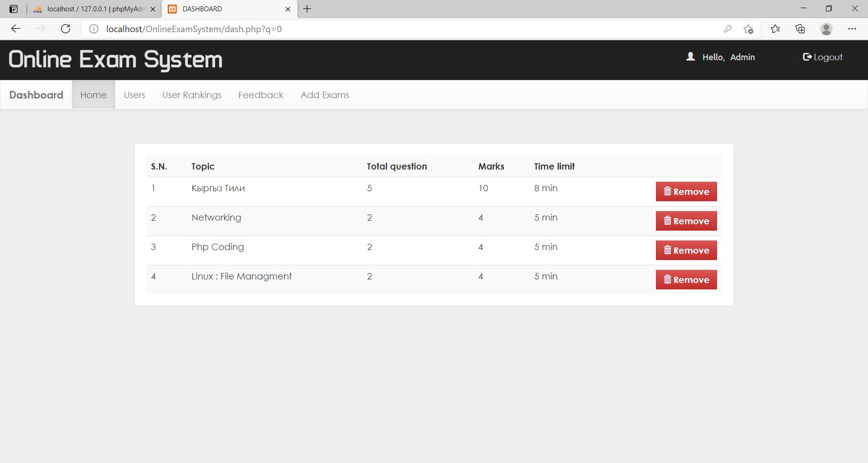Open the browser profile avatar

pyautogui.click(x=826, y=29)
